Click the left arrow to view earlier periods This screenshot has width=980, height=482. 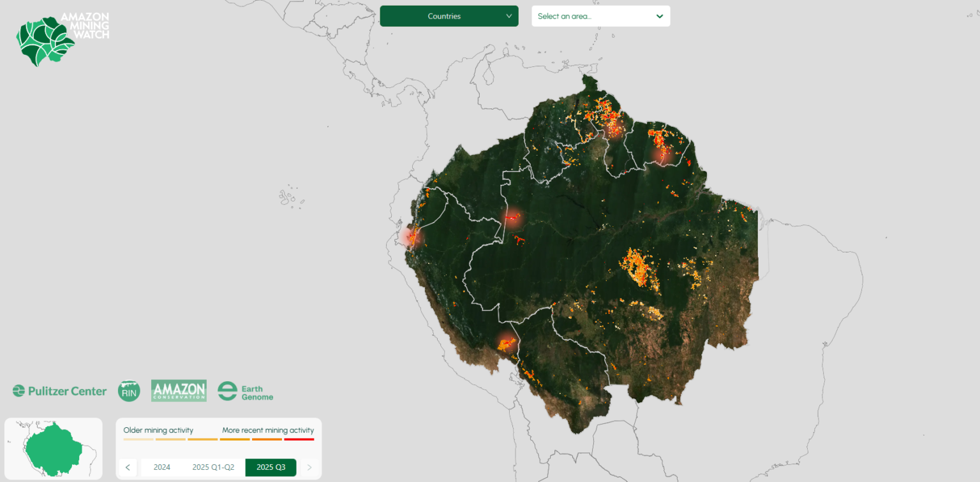point(128,467)
